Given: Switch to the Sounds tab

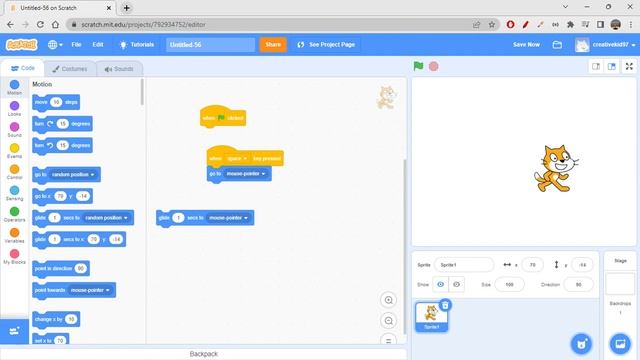Looking at the screenshot, I should pos(119,69).
